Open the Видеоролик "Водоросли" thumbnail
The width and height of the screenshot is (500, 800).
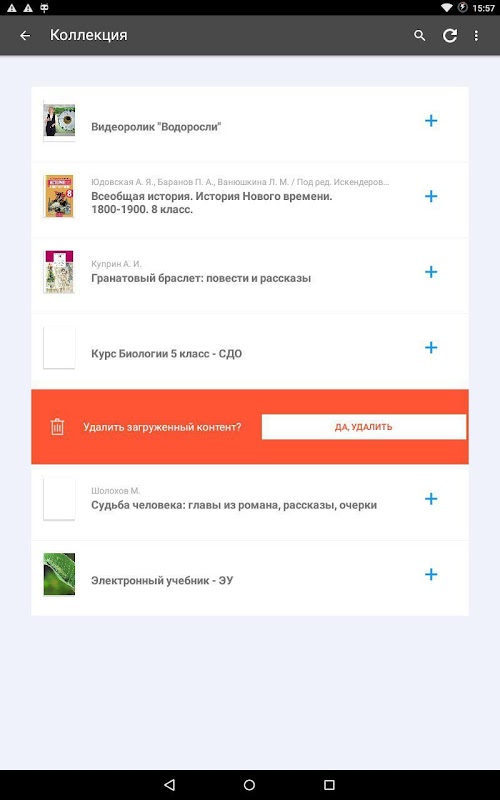click(x=59, y=121)
